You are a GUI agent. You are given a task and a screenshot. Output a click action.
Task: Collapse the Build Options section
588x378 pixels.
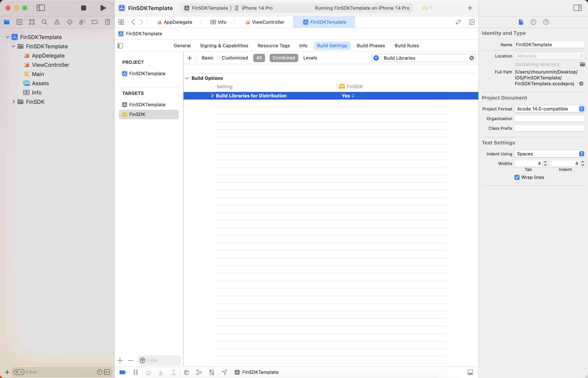click(187, 78)
